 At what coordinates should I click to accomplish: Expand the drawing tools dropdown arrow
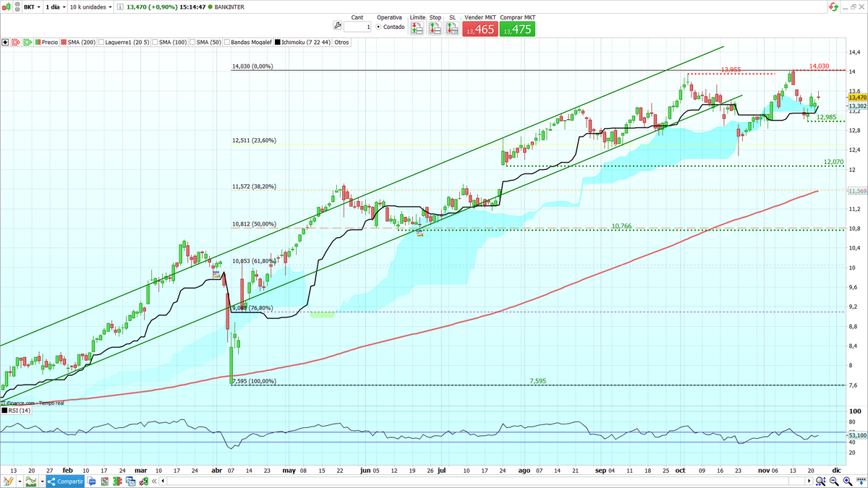tap(20, 481)
